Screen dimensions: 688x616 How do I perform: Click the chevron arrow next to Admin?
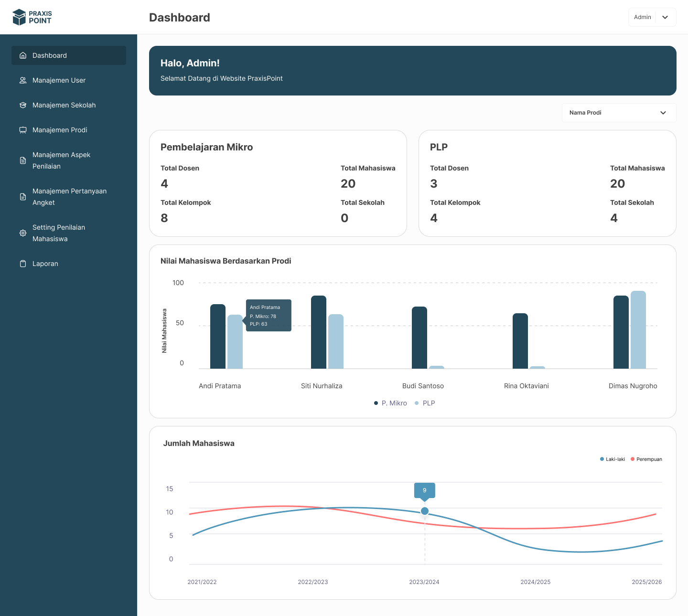click(665, 17)
